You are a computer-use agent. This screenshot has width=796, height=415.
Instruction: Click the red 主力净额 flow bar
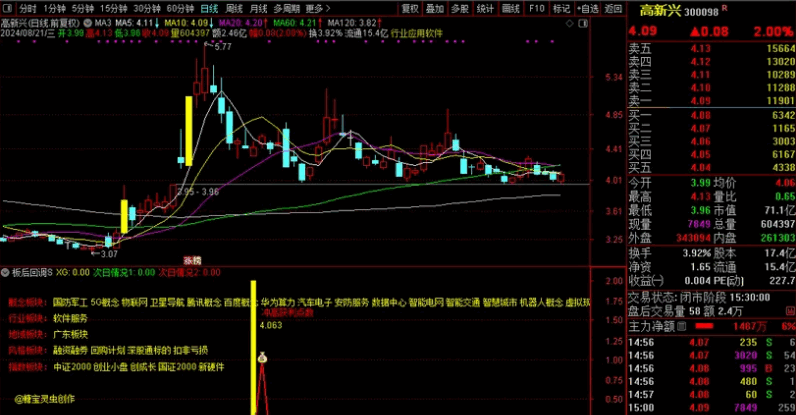(x=704, y=326)
